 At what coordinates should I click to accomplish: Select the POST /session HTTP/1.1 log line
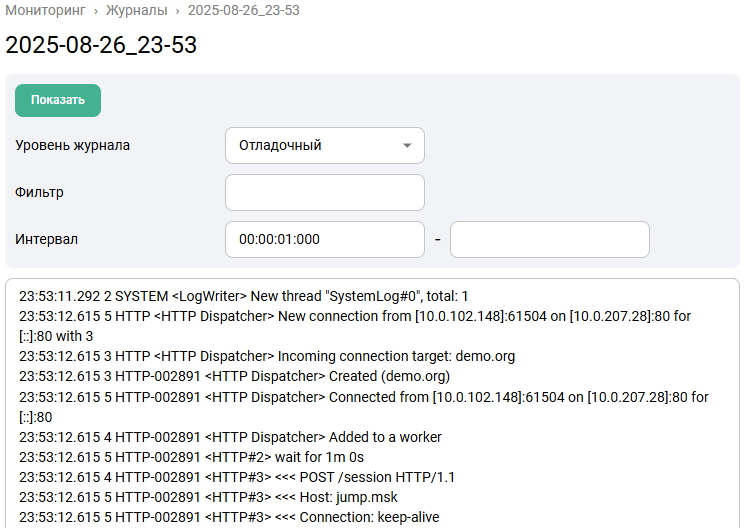pos(237,477)
